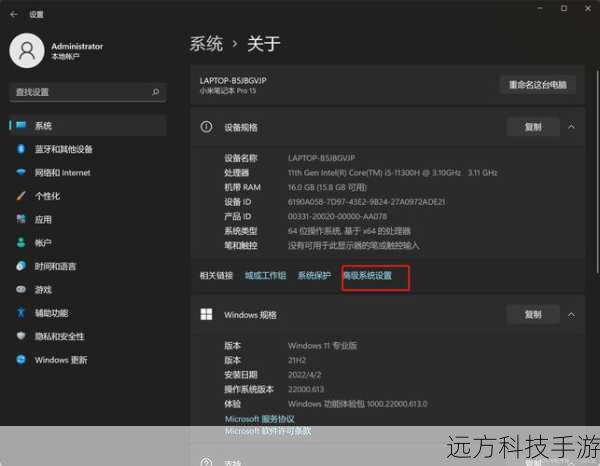Click the 产品 ID value 00331-20020
The width and height of the screenshot is (600, 466).
tap(338, 217)
